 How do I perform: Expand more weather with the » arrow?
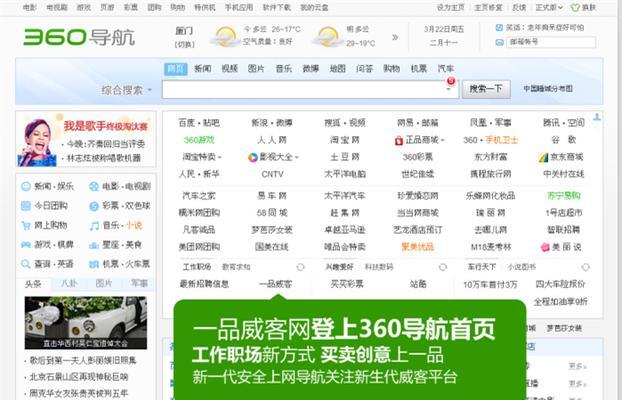395,37
